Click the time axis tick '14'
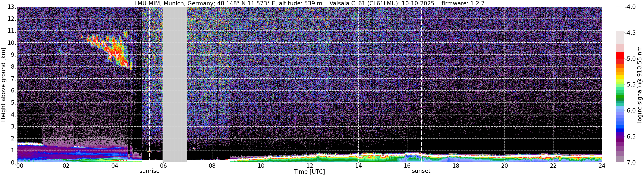Viewport: 644px width, 176px height. point(358,166)
